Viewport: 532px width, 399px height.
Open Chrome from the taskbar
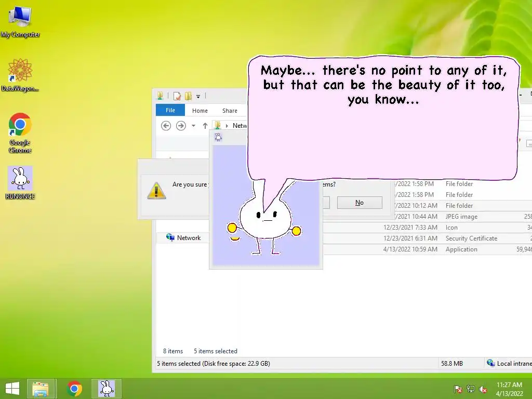coord(74,389)
